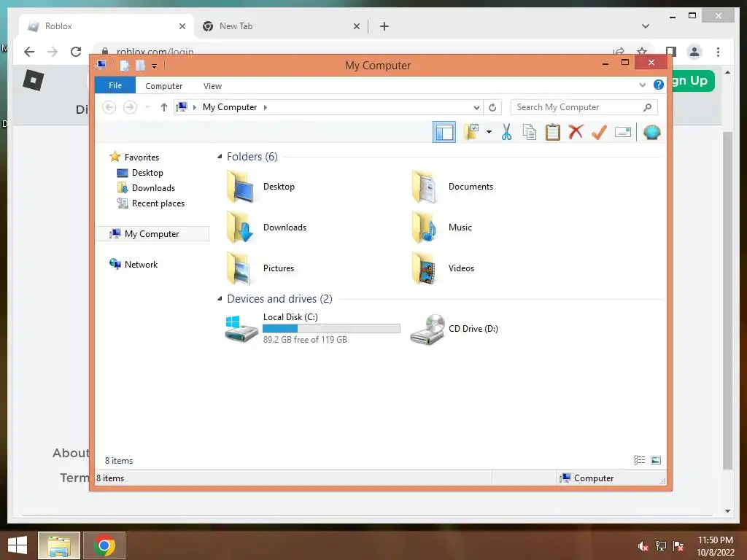
Task: Click the Chrome tab search chevron
Action: pos(646,26)
